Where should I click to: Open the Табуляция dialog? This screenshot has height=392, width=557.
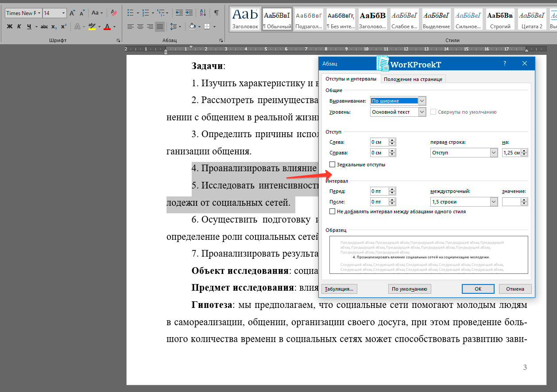339,288
